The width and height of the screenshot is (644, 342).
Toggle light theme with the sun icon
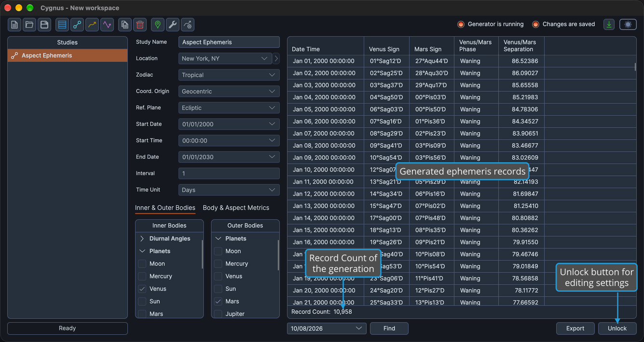pos(628,24)
